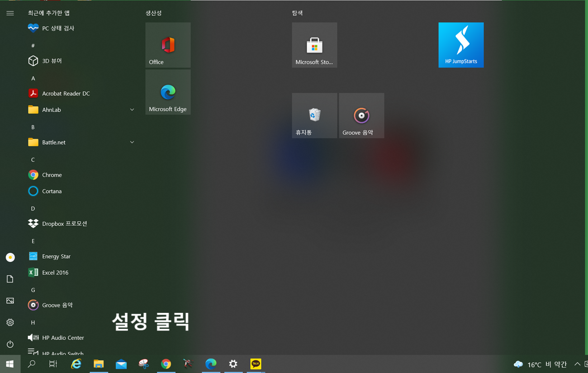Image resolution: width=588 pixels, height=373 pixels.
Task: Open the Groove 음악 tile
Action: click(x=361, y=115)
